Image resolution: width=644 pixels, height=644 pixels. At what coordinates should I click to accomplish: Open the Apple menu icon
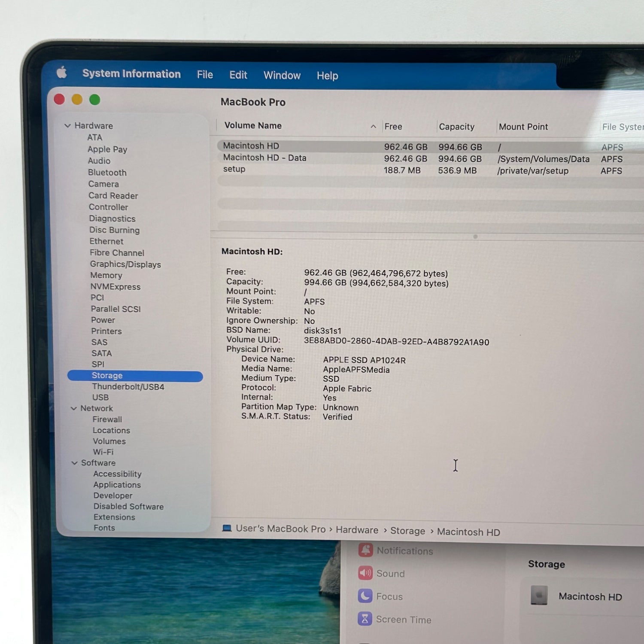coord(62,73)
